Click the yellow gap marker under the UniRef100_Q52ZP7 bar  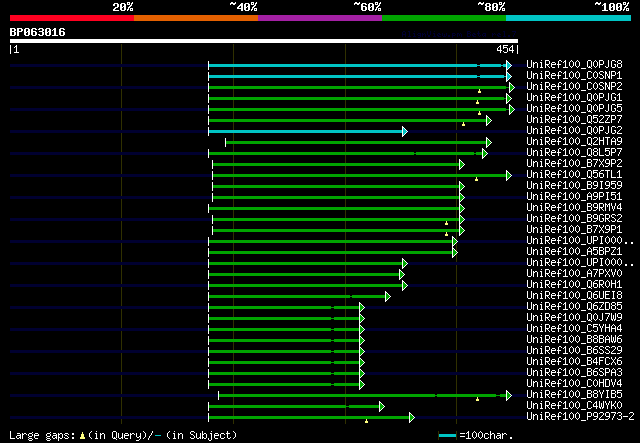click(x=464, y=124)
